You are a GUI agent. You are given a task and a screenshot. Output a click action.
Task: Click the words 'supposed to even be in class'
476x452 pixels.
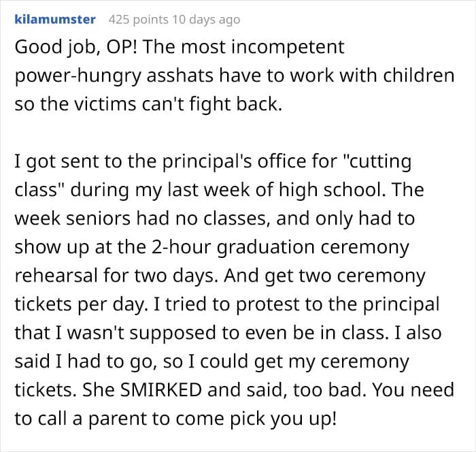(259, 333)
